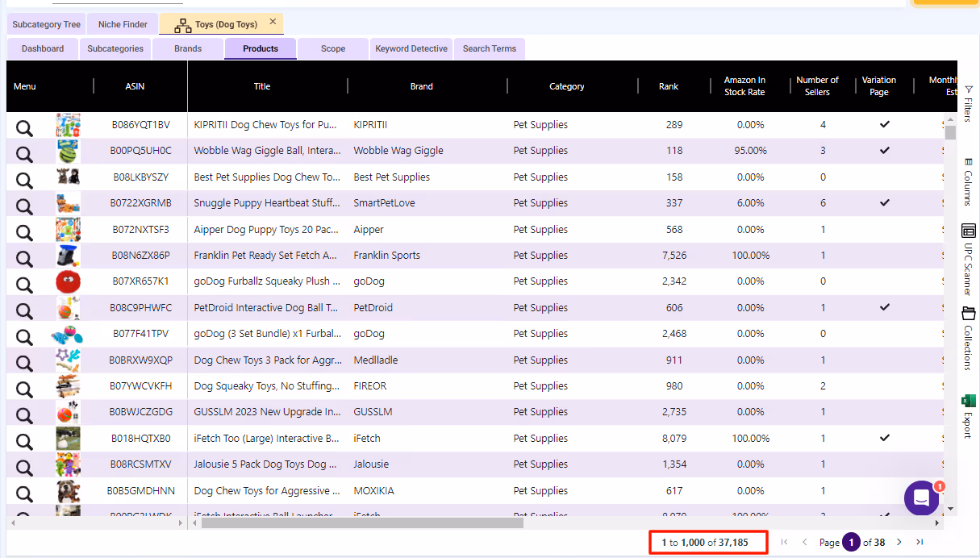The height and width of the screenshot is (558, 980).
Task: Sort by the Category column header
Action: pyautogui.click(x=566, y=86)
